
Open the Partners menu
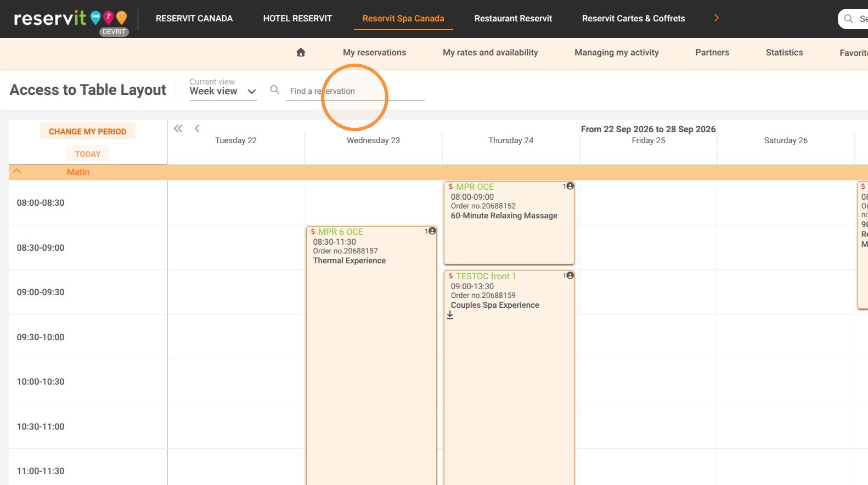click(x=712, y=53)
